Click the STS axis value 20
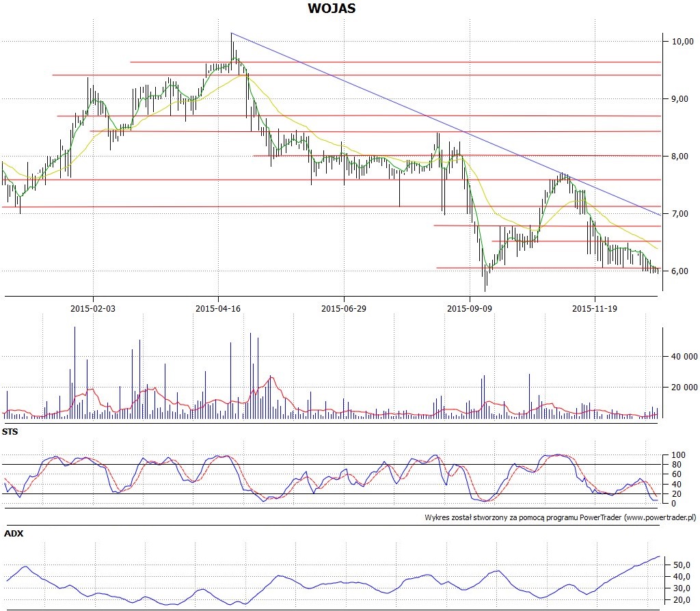The height and width of the screenshot is (611, 700). click(677, 494)
